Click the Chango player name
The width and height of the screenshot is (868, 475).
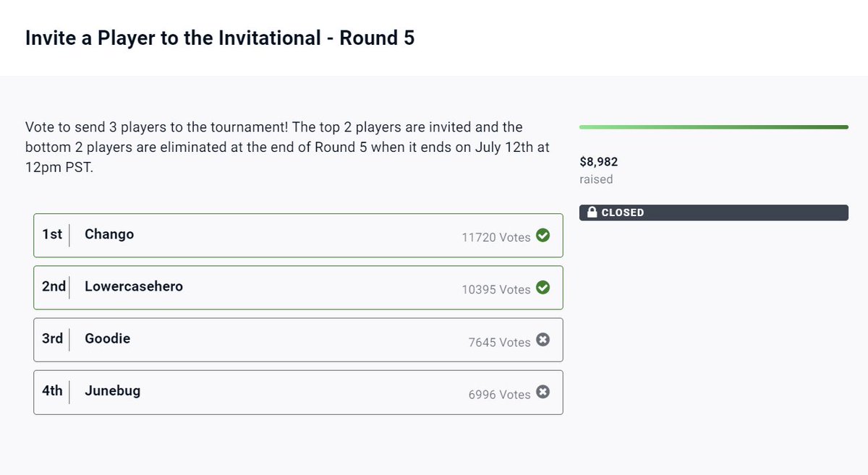coord(109,234)
